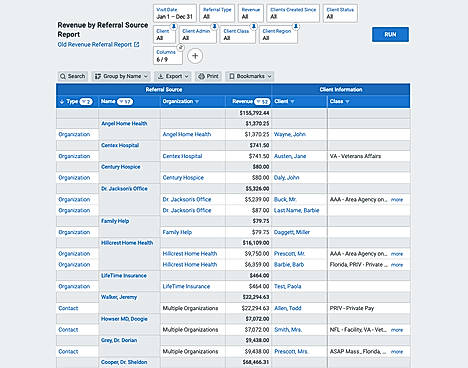This screenshot has height=368, width=468.
Task: Open the Grey, Dr. Dorian group name
Action: (119, 340)
